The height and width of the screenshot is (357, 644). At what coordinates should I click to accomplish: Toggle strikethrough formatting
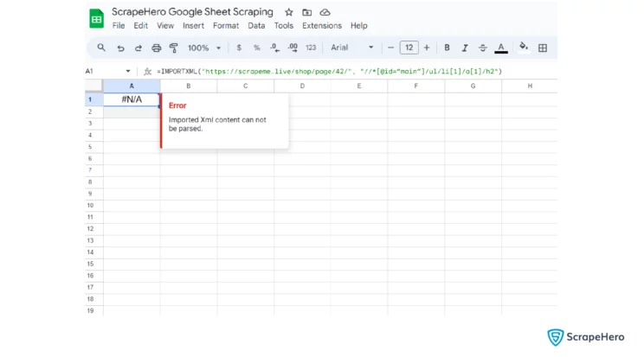point(483,48)
